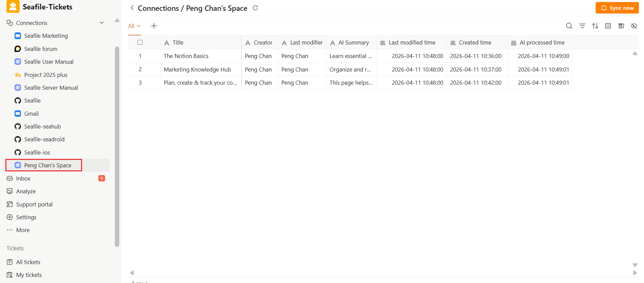The image size is (644, 283).
Task: Click the horizontal scroll-right arrow
Action: coord(635,273)
